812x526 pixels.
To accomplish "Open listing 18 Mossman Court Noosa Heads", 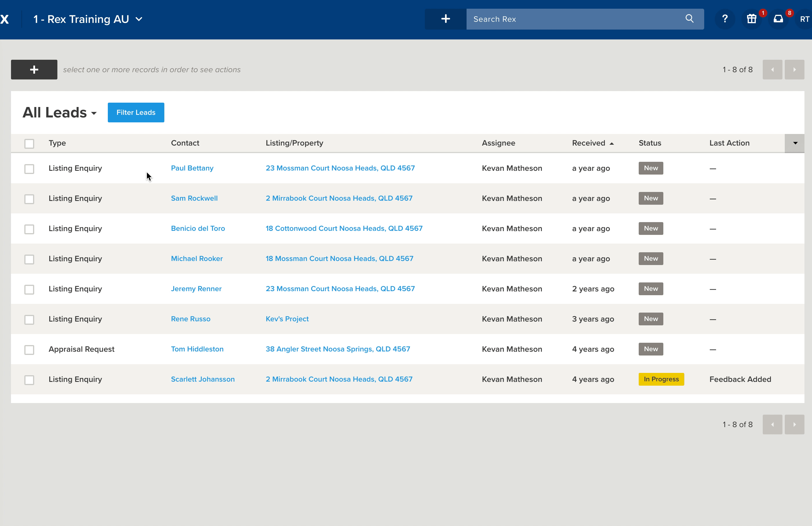I will 339,258.
